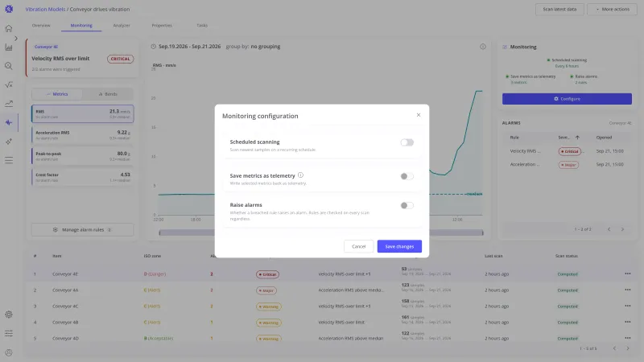Click the Configure monitoring button
The image size is (644, 362).
click(x=567, y=99)
